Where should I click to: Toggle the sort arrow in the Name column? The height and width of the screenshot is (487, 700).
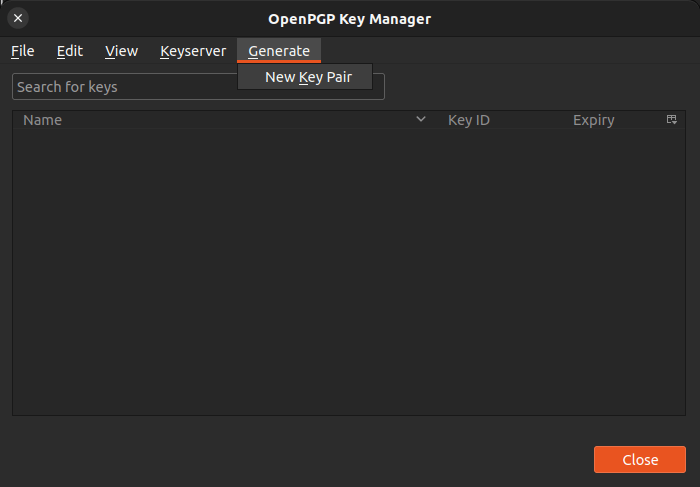[x=421, y=120]
